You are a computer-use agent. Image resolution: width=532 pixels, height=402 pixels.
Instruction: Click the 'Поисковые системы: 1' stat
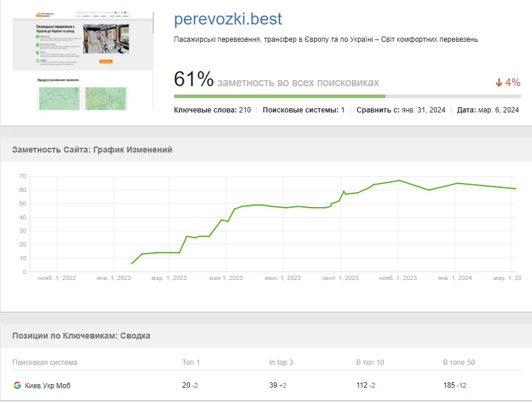coord(303,110)
